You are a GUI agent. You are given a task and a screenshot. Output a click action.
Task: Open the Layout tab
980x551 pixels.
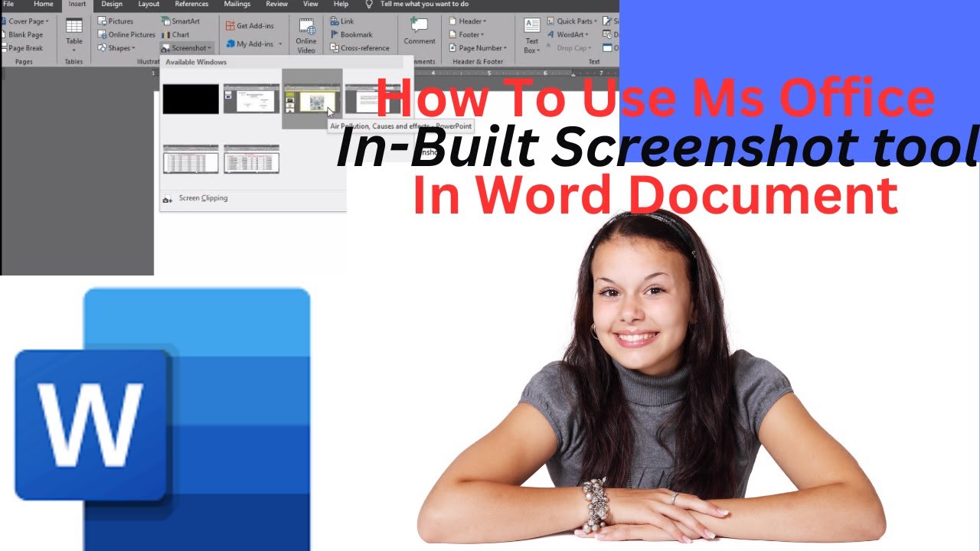[x=149, y=4]
